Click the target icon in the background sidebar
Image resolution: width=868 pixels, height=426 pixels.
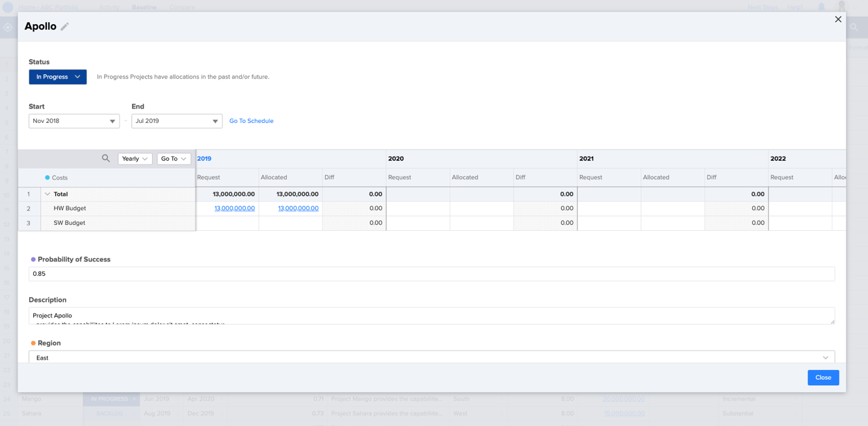(8, 27)
